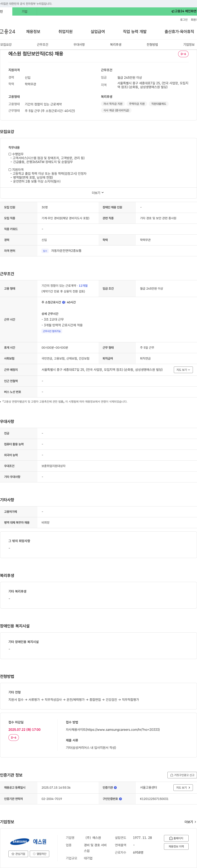
Task: Jump to the 복리후생 section tab
Action: [116, 45]
